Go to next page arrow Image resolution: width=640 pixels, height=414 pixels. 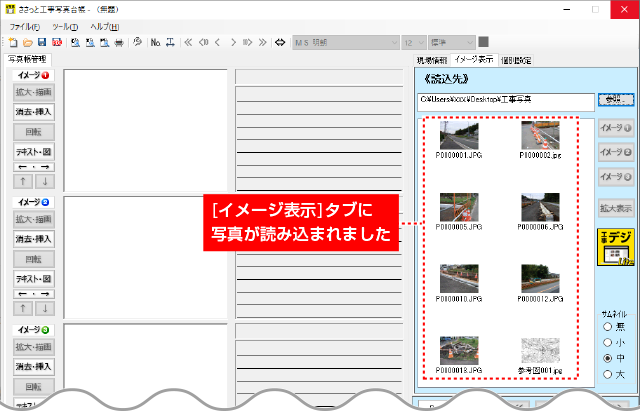pos(233,42)
